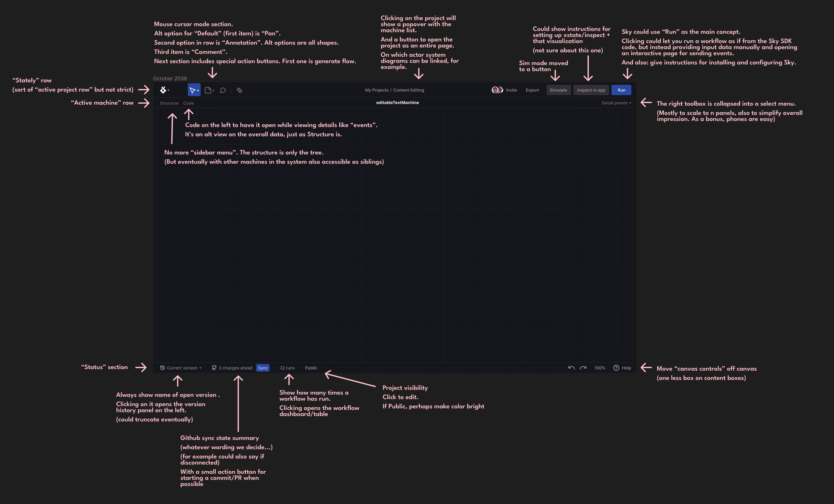Switch to the Structure tab
The height and width of the screenshot is (504, 834).
(x=169, y=103)
